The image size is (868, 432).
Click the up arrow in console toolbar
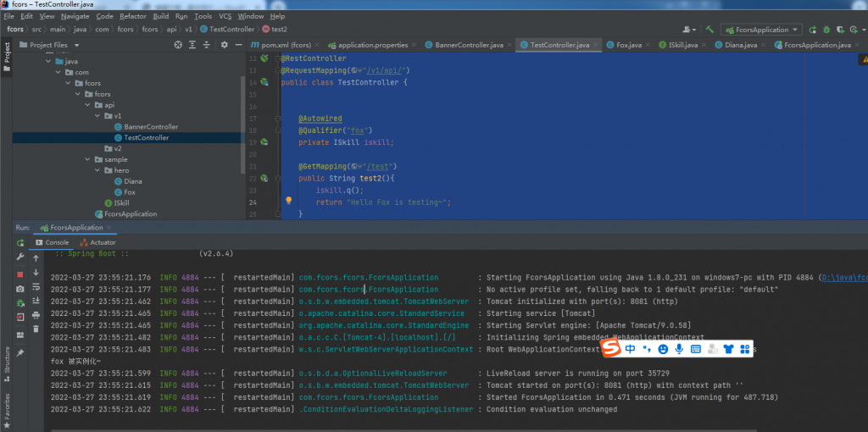pyautogui.click(x=36, y=258)
